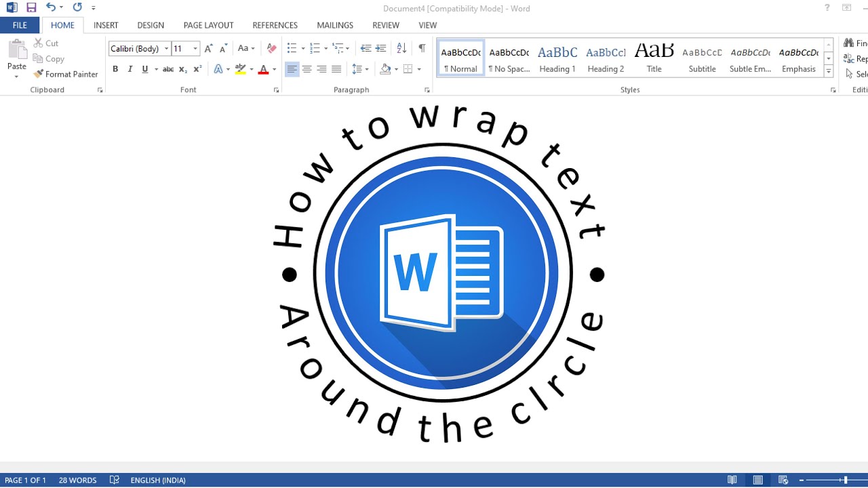
Task: Center-align the paragraph
Action: click(x=307, y=69)
